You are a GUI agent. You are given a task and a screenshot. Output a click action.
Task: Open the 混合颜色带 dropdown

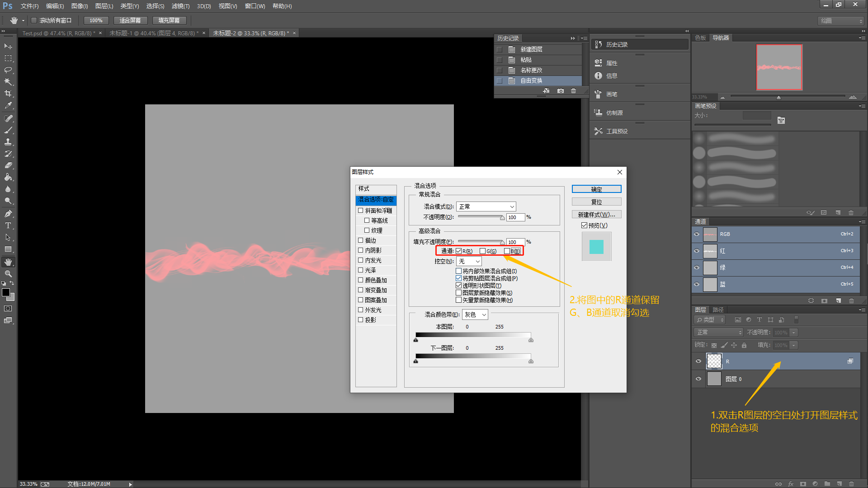click(x=474, y=314)
